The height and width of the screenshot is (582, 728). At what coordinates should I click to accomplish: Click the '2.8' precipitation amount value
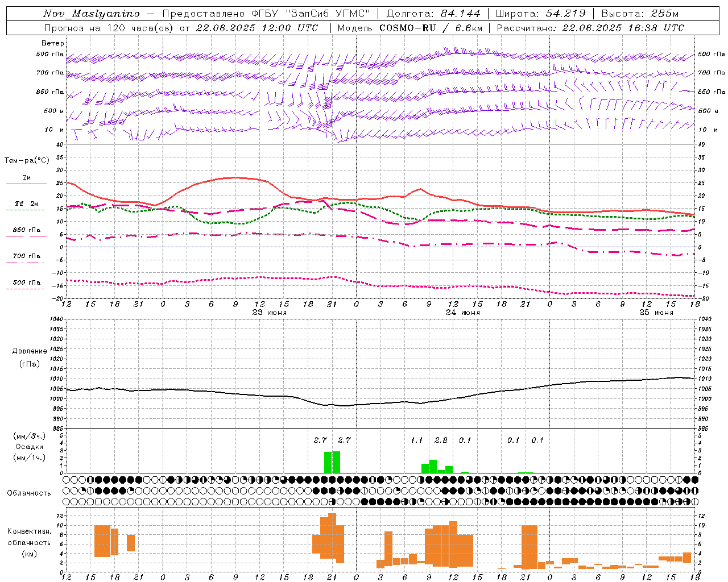pyautogui.click(x=441, y=440)
